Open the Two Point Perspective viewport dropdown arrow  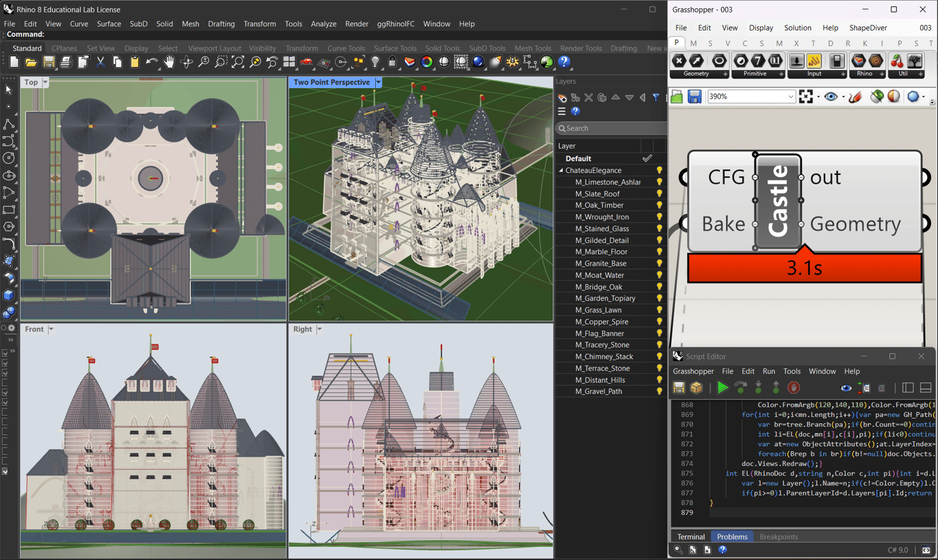(x=378, y=82)
